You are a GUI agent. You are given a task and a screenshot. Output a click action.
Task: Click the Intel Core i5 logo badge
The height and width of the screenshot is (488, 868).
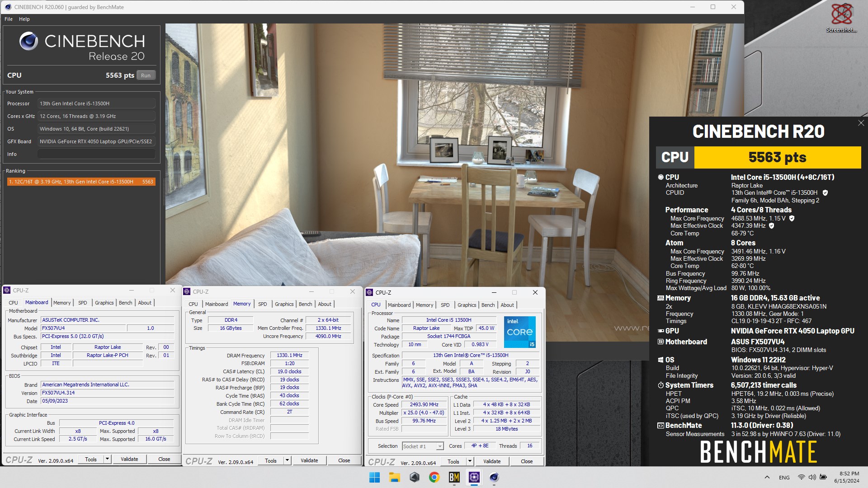click(x=520, y=332)
